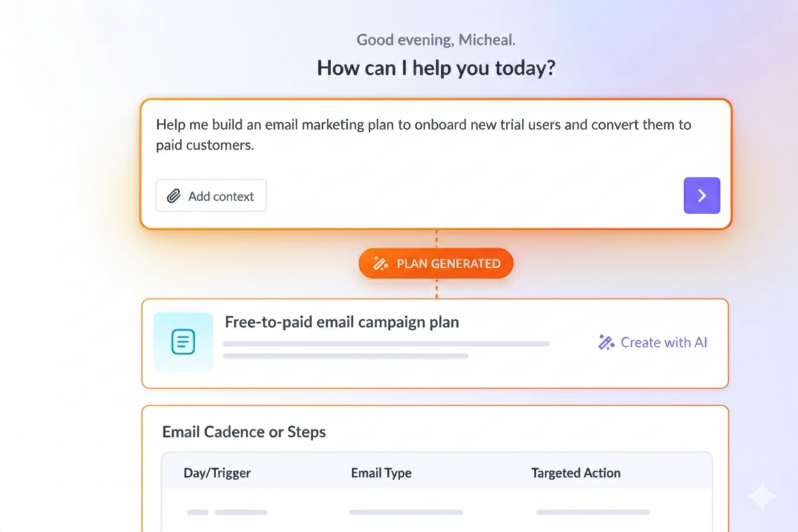Image resolution: width=798 pixels, height=532 pixels.
Task: Expand the Email Cadence or Steps section
Action: pos(244,432)
